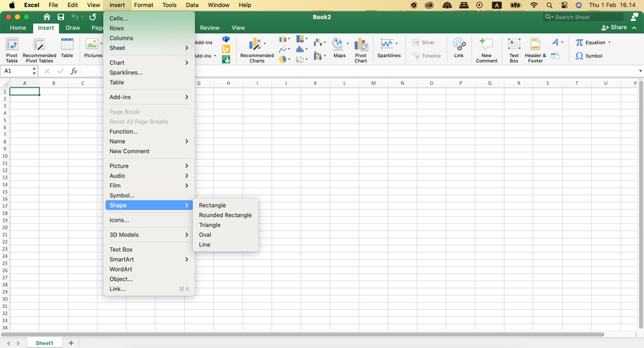Add a new sheet with plus button

click(x=71, y=343)
